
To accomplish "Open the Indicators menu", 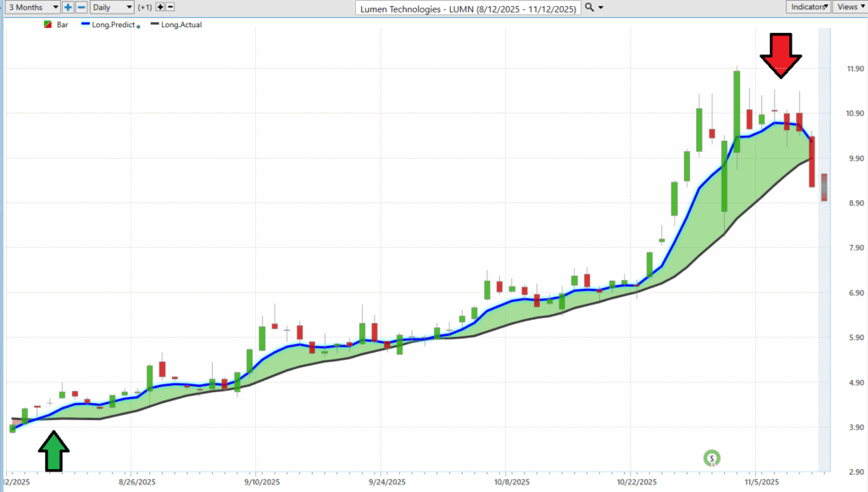I will pyautogui.click(x=806, y=7).
